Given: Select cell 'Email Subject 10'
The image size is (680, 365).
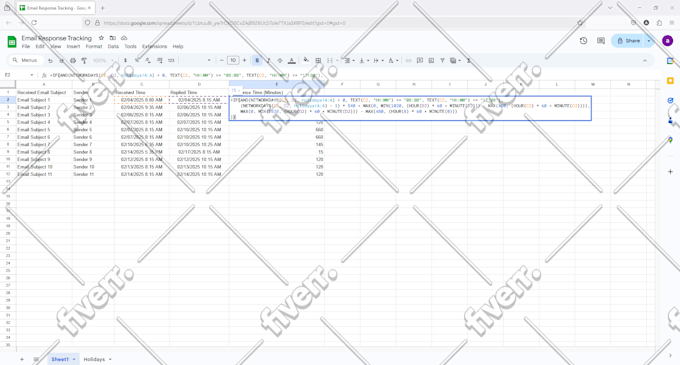Looking at the screenshot, I should [44, 167].
